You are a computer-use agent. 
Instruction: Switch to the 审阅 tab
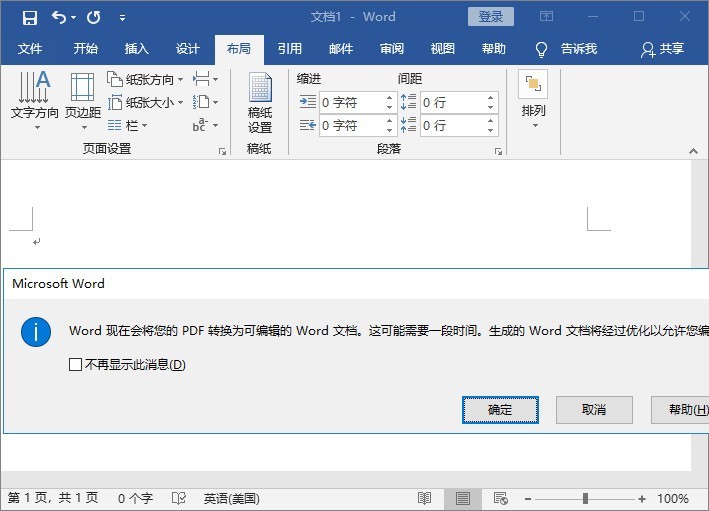392,48
